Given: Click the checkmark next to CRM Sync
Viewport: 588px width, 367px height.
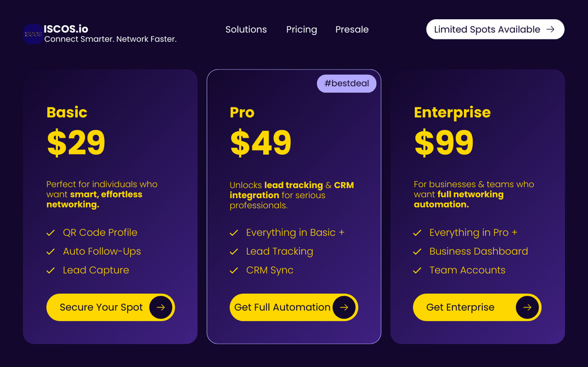Looking at the screenshot, I should pos(234,271).
